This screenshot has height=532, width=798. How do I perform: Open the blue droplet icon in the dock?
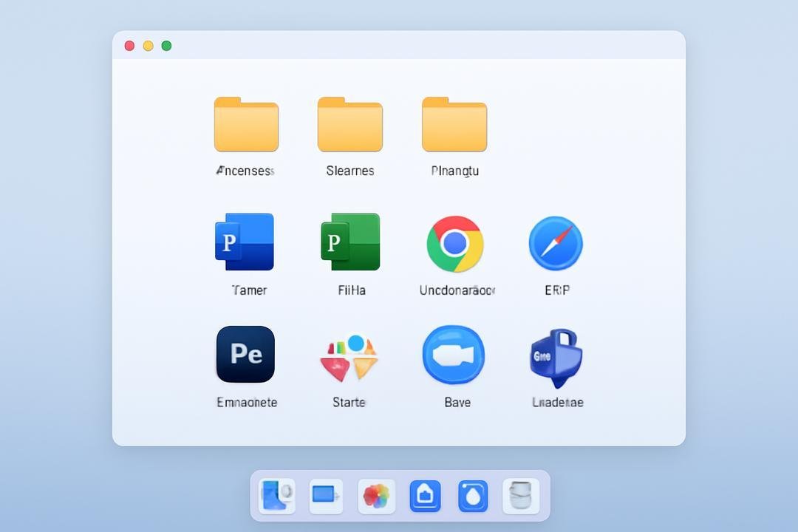coord(473,496)
